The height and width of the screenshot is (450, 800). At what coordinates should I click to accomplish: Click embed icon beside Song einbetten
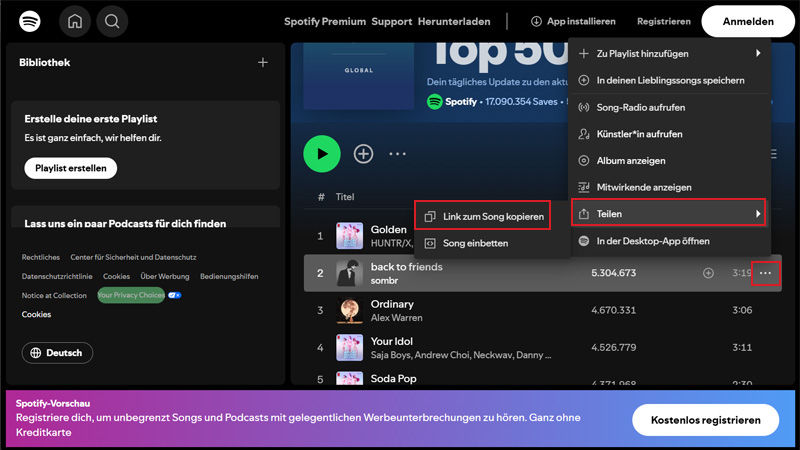tap(430, 243)
